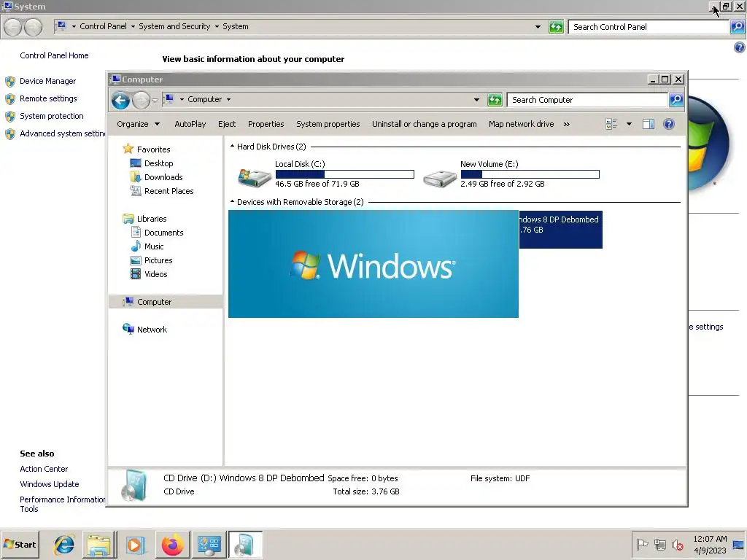Click AutoPlay in the toolbar
747x560 pixels.
[x=190, y=124]
